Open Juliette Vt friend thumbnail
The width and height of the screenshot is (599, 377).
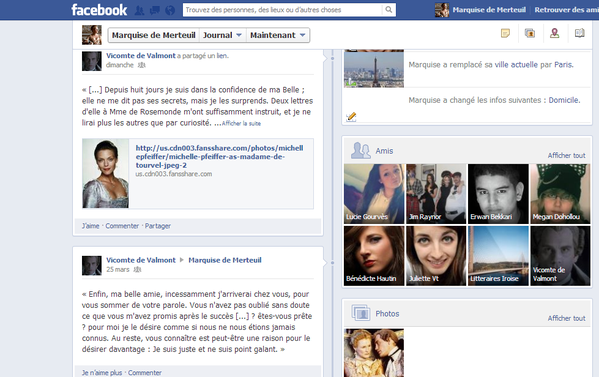436,256
